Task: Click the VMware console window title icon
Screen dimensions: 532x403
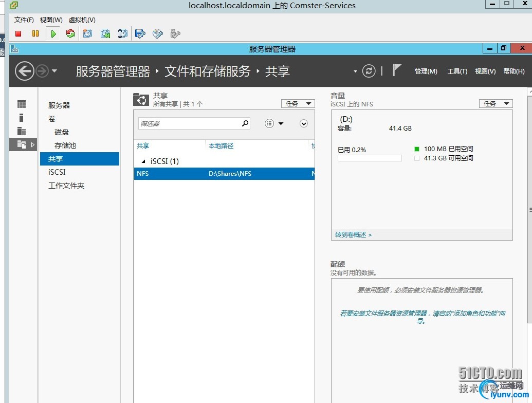Action: coord(13,5)
